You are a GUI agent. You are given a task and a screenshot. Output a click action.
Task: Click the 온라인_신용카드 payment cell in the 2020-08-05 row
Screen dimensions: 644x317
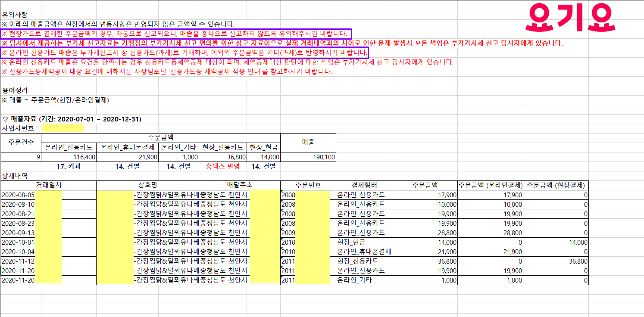pyautogui.click(x=364, y=195)
